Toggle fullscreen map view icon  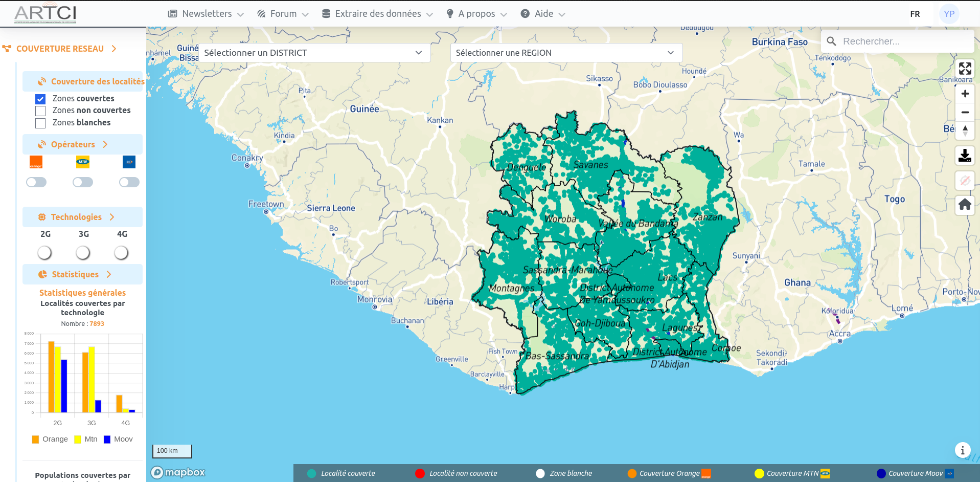click(x=965, y=69)
